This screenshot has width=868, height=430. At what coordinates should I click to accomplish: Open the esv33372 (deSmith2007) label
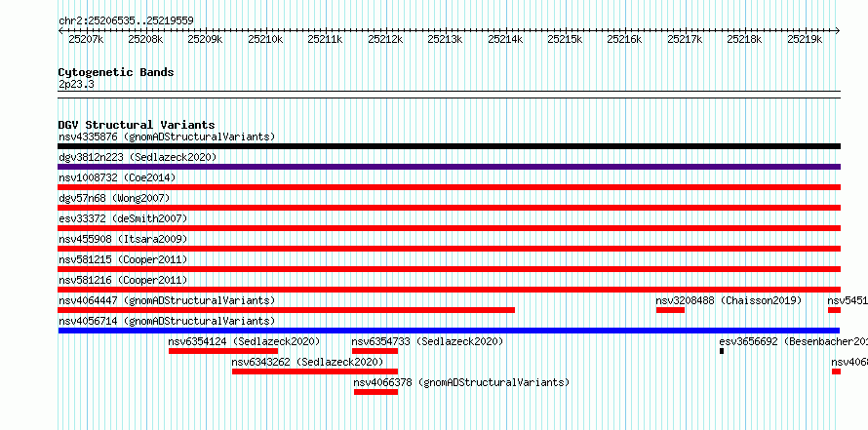click(123, 218)
